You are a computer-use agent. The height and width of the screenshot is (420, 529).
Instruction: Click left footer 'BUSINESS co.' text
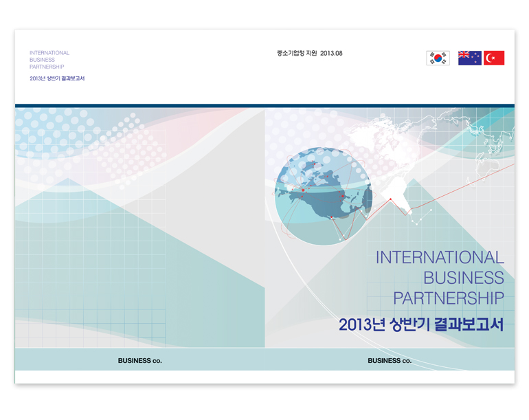(139, 361)
